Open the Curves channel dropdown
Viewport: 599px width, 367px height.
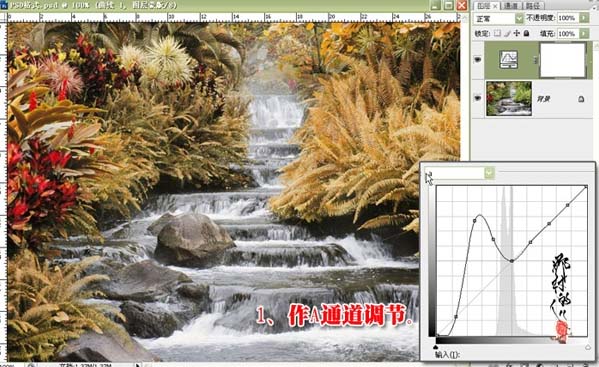click(489, 173)
